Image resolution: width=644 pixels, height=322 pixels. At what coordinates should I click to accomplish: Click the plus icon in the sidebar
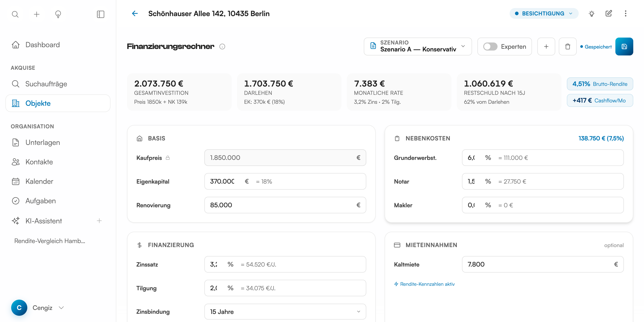pos(36,14)
